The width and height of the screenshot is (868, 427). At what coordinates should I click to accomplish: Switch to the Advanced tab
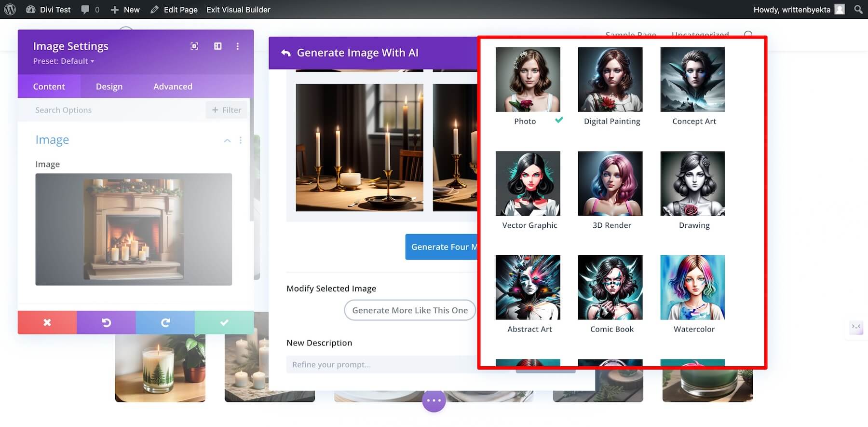[173, 86]
